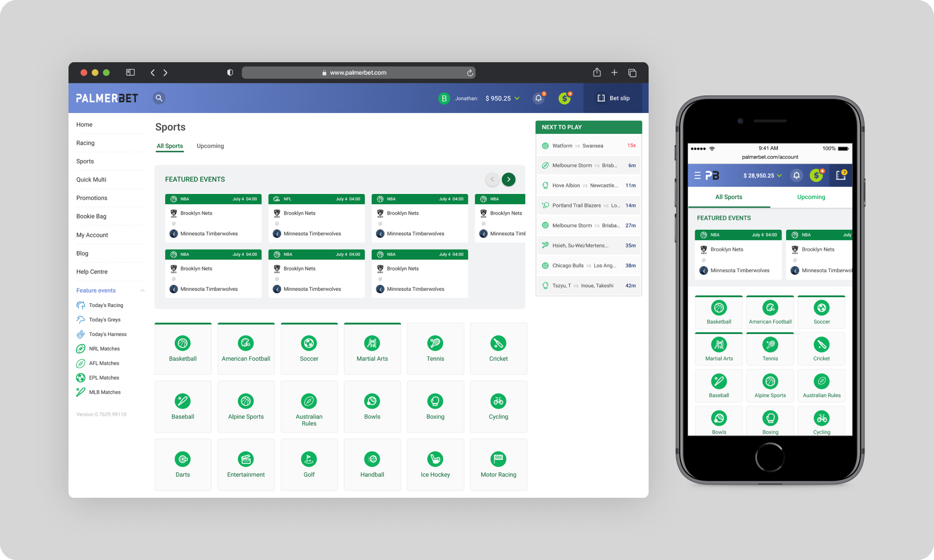Open Today's Racing link in sidebar
The height and width of the screenshot is (560, 934).
[x=106, y=305]
